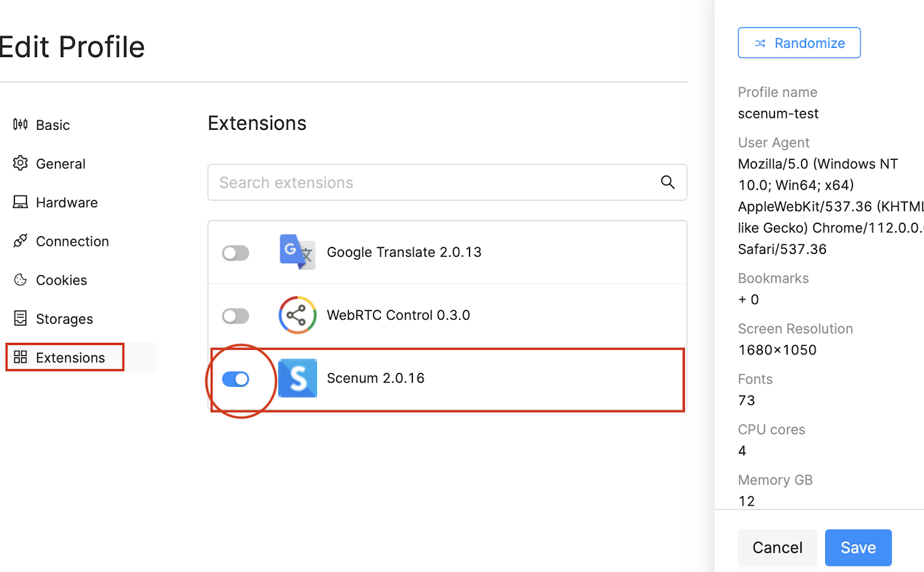Click the General gear icon
The width and height of the screenshot is (924, 572).
(20, 163)
